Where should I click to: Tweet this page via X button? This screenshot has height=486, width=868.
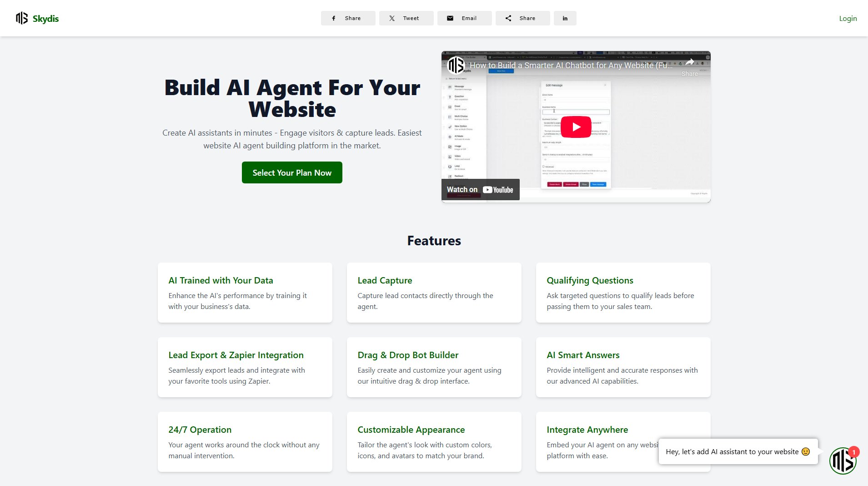(406, 18)
